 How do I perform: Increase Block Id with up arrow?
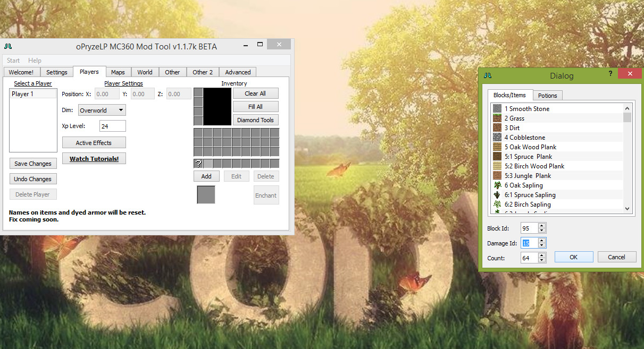click(541, 226)
